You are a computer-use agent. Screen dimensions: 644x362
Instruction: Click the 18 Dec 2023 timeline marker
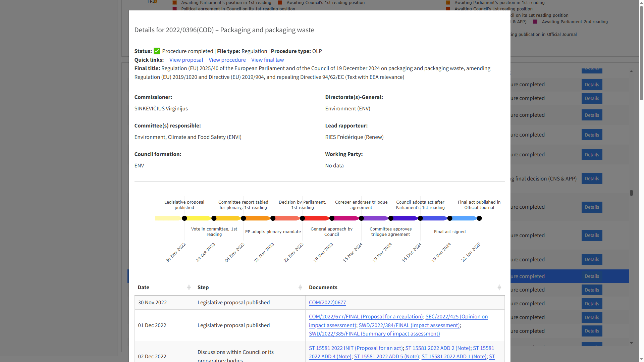point(332,218)
